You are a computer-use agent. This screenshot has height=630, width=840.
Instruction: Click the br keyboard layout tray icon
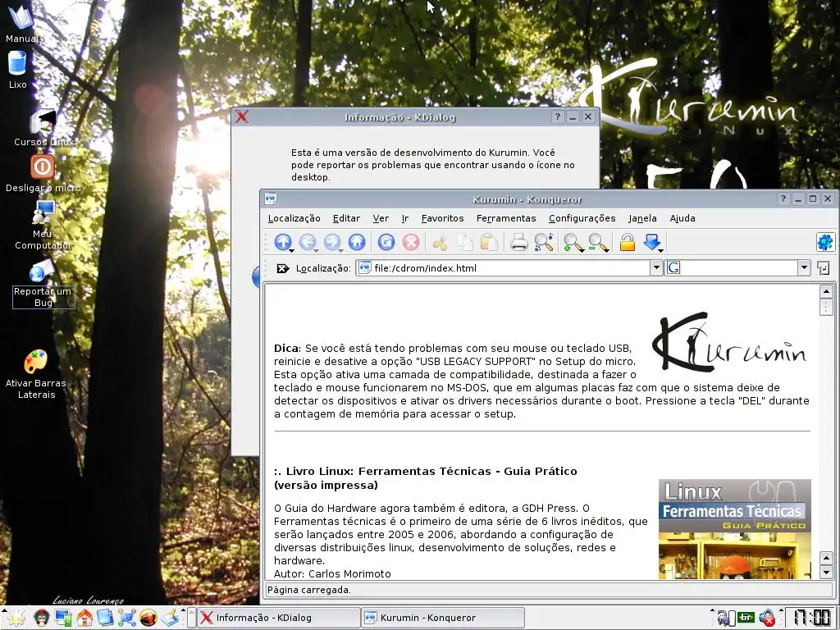click(745, 618)
